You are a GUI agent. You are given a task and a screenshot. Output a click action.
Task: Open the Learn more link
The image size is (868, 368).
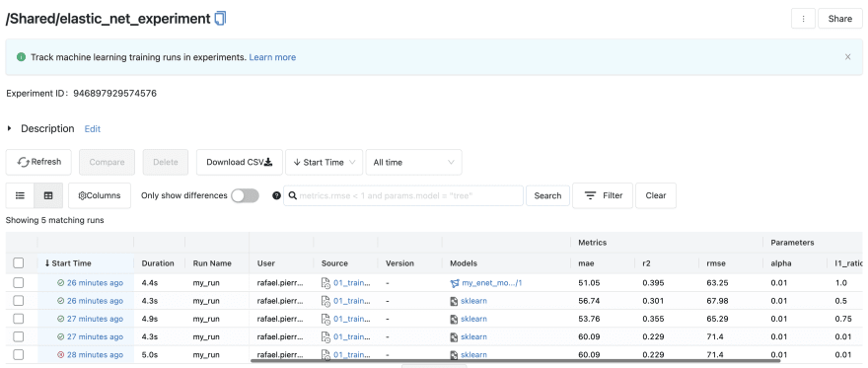tap(272, 57)
